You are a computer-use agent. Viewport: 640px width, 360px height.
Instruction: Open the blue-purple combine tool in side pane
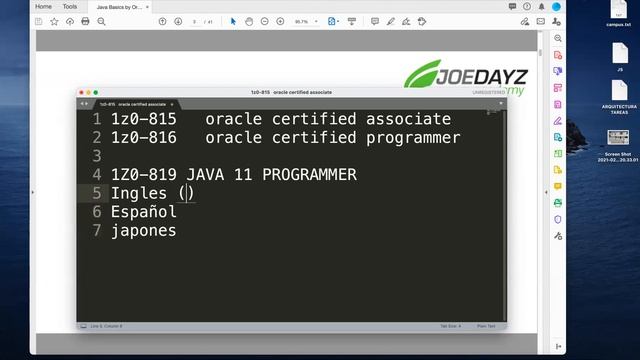pyautogui.click(x=558, y=71)
